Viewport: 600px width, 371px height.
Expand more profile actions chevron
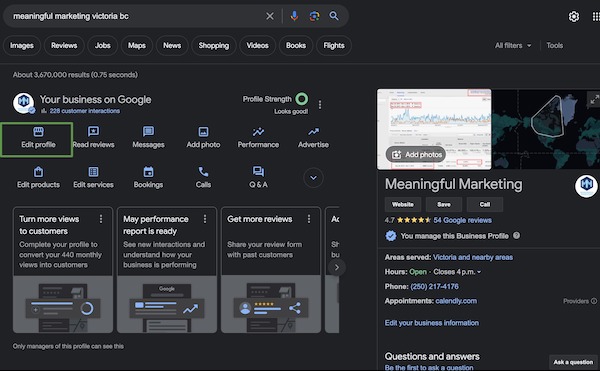(x=313, y=178)
